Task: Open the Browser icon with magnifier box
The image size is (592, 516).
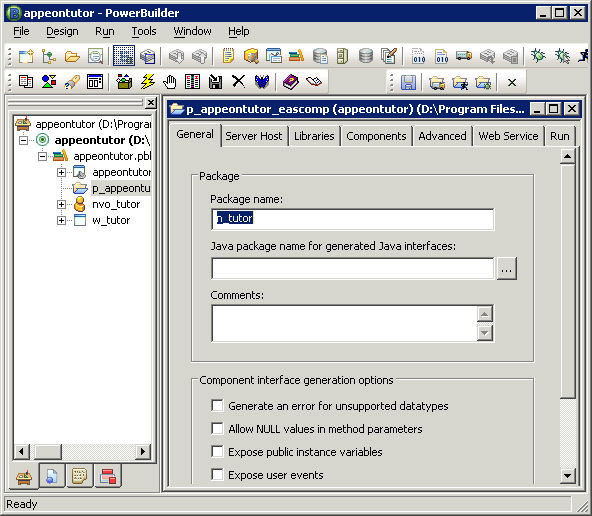Action: pos(251,56)
